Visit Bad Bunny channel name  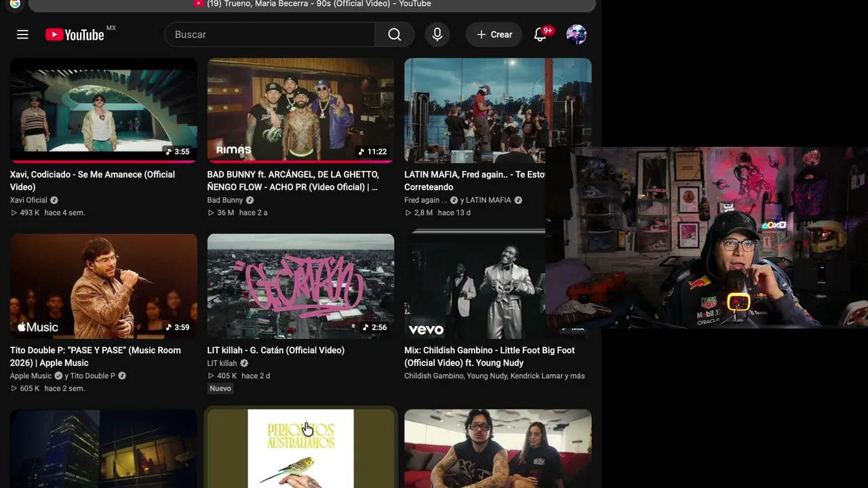225,200
